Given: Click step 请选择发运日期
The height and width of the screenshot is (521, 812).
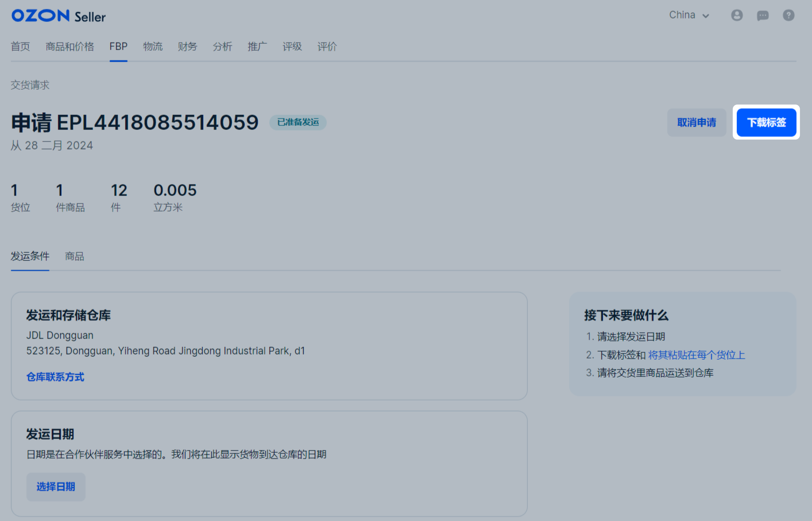Looking at the screenshot, I should pyautogui.click(x=631, y=337).
